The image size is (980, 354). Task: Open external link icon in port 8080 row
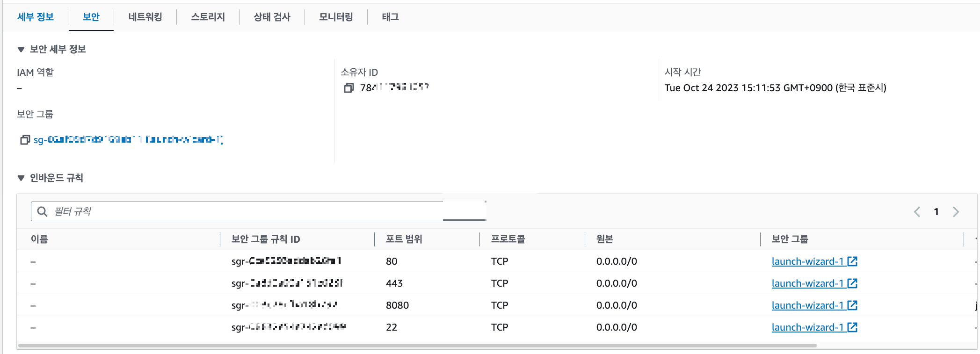[x=852, y=305]
